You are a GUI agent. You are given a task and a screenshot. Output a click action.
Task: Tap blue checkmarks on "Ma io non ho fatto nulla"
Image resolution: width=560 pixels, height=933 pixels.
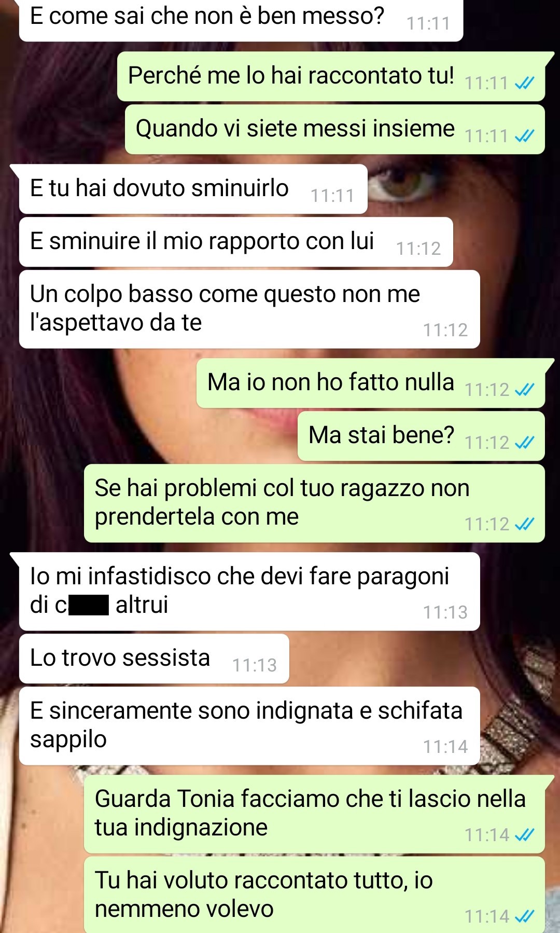coord(524,390)
